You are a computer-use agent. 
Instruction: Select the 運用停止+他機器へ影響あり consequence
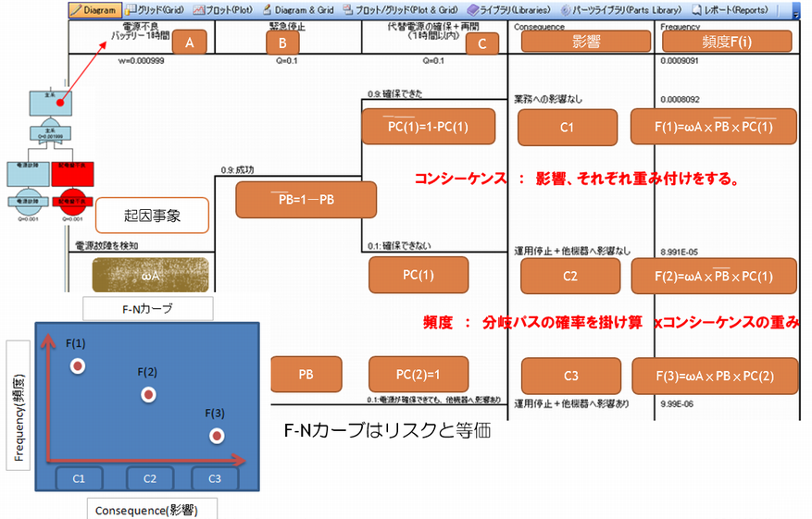[x=571, y=403]
